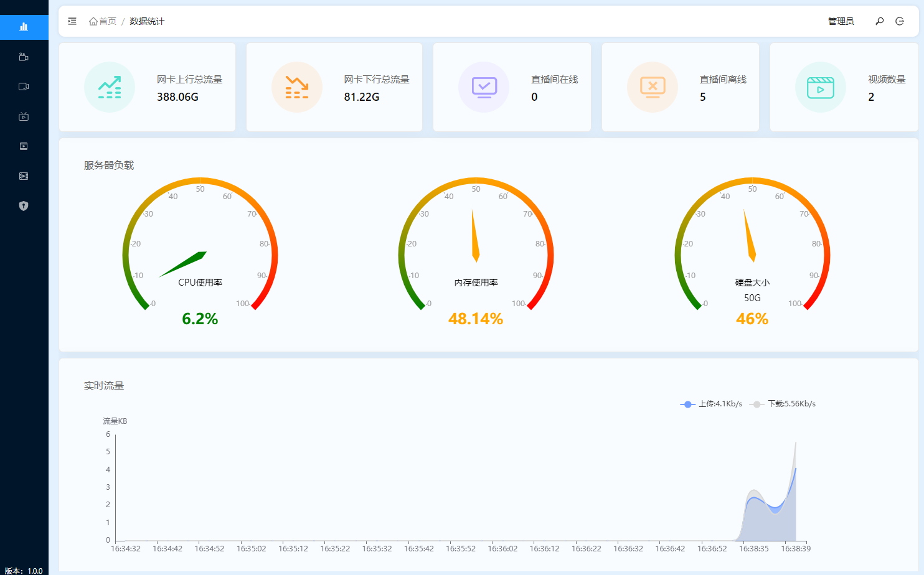Click the CPU使用率 gauge showing 6.2%
The image size is (924, 575).
coord(199,249)
